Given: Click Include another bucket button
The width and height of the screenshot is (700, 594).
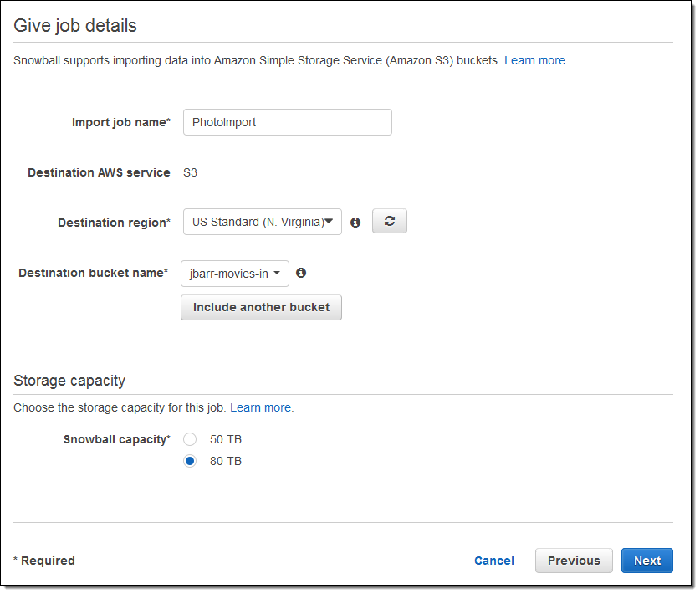Looking at the screenshot, I should click(x=261, y=307).
